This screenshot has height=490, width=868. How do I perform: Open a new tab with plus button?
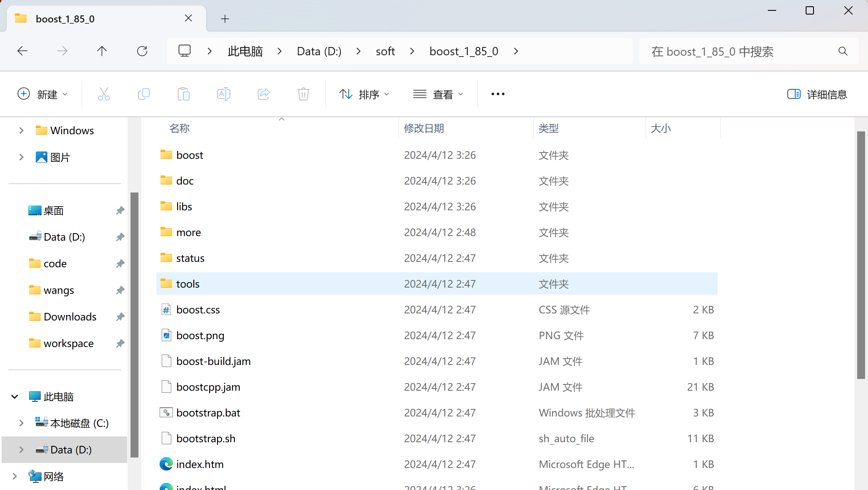pyautogui.click(x=225, y=19)
